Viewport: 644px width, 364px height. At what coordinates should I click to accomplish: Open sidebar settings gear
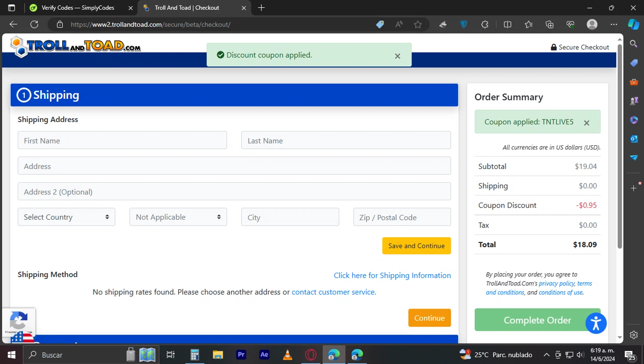point(634,335)
